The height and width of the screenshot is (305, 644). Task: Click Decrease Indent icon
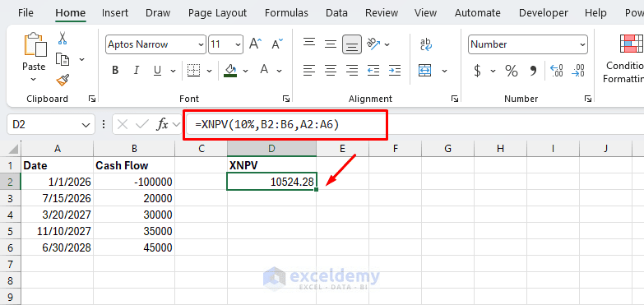(x=373, y=71)
